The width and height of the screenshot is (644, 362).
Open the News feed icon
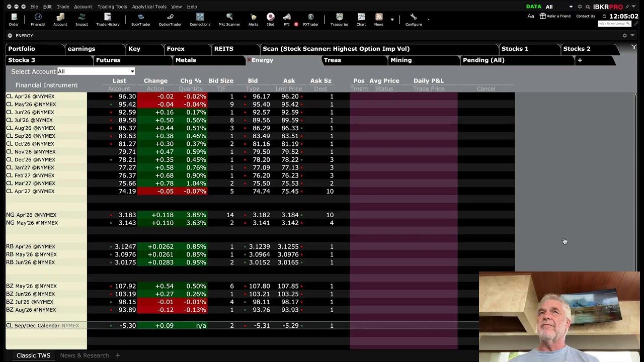(x=379, y=20)
